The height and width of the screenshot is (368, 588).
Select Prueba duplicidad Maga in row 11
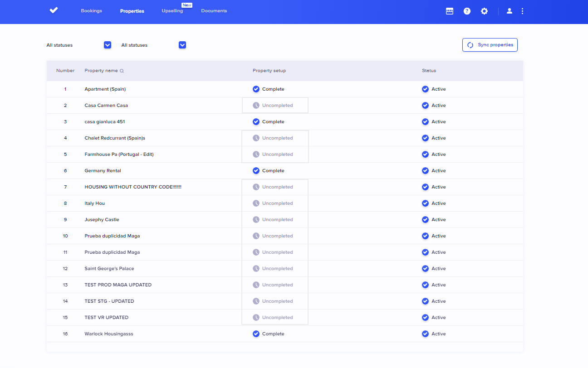[x=112, y=252]
